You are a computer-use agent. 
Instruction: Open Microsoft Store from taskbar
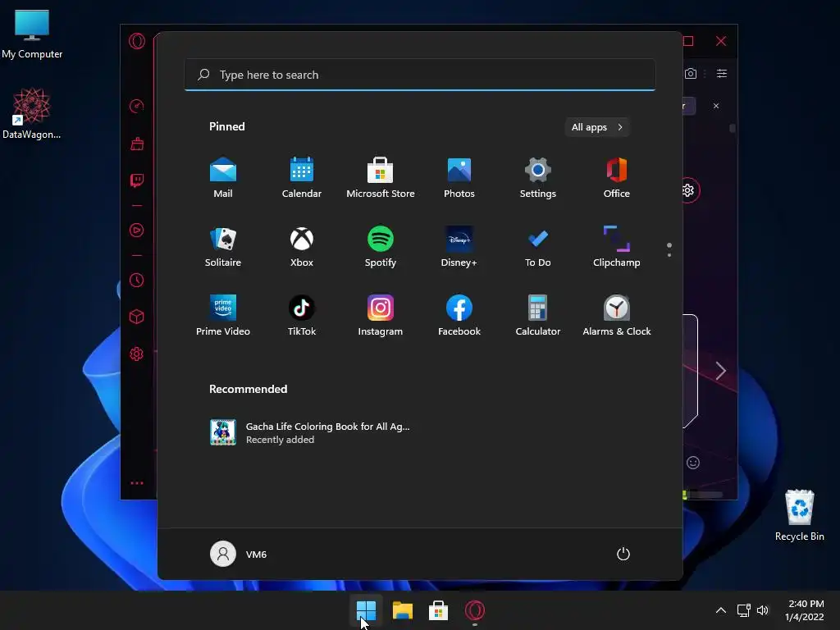tap(438, 610)
